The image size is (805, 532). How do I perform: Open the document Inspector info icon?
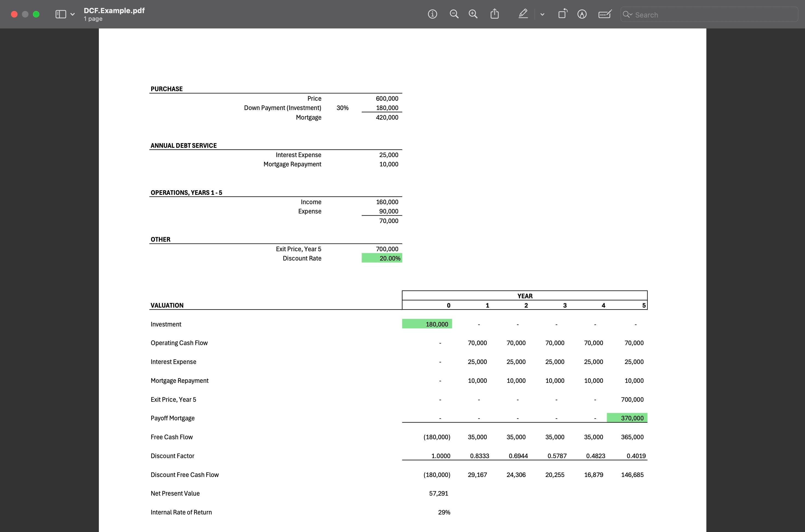(x=432, y=14)
